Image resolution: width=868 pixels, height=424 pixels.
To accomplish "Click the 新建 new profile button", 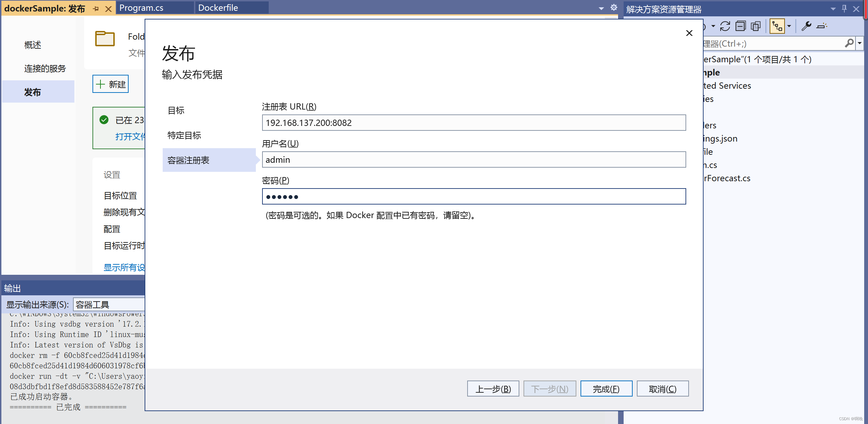I will (x=111, y=84).
